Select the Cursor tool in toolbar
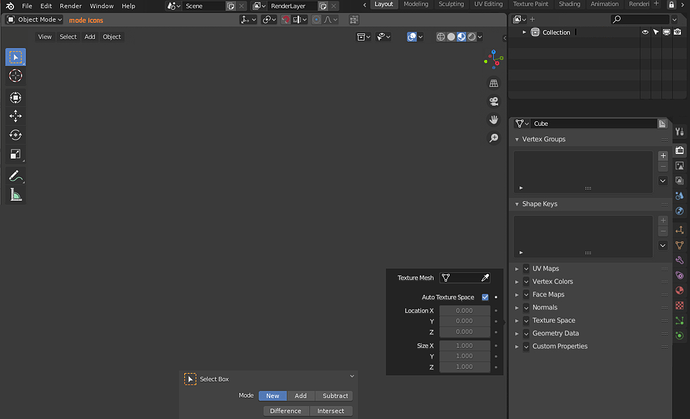The height and width of the screenshot is (419, 690). coord(15,76)
